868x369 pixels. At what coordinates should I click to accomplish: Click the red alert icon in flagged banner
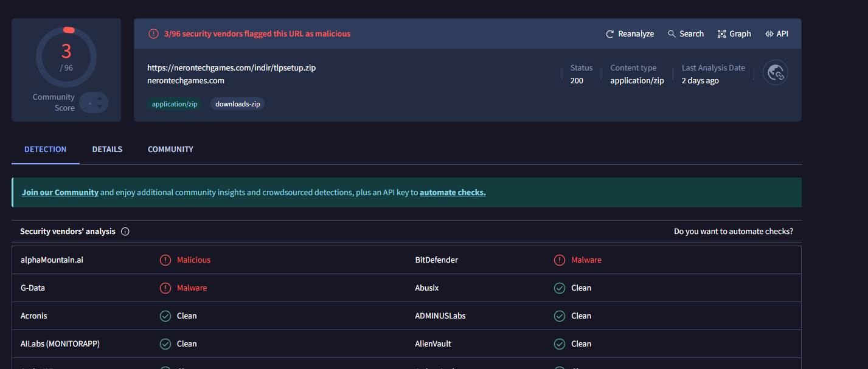(x=153, y=34)
